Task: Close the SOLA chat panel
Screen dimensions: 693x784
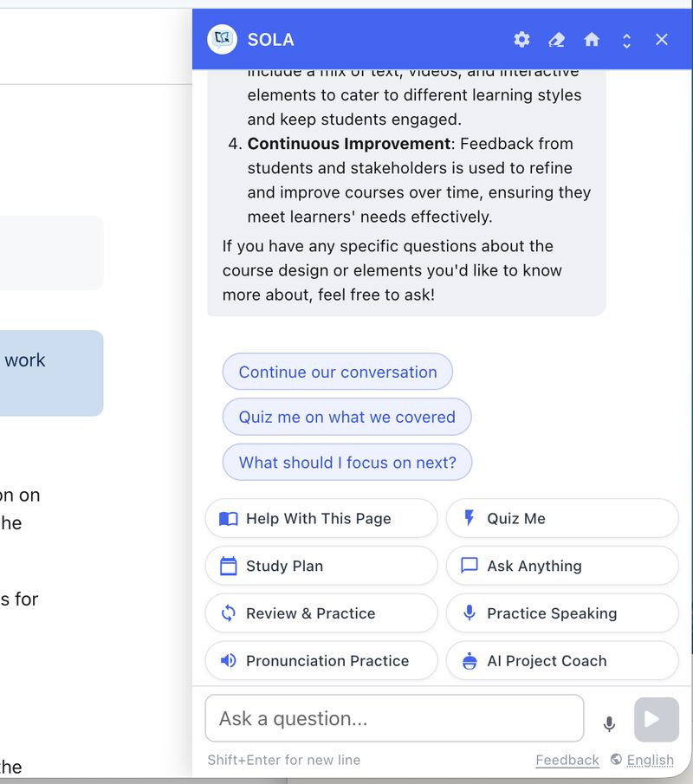Action: (x=662, y=39)
